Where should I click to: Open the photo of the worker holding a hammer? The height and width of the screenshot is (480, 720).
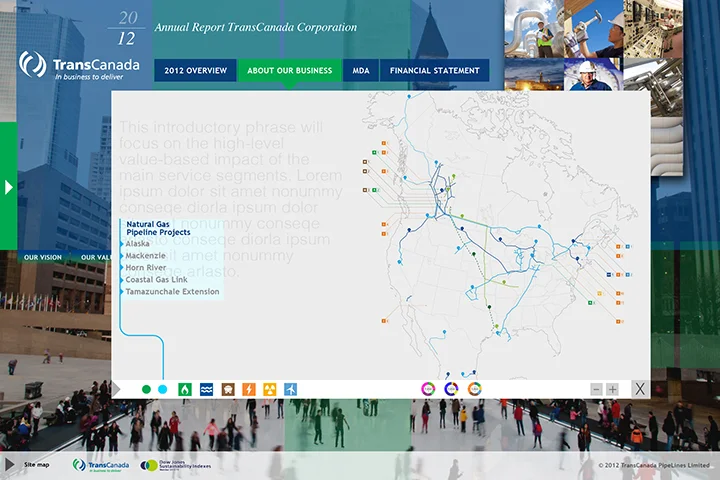594,28
